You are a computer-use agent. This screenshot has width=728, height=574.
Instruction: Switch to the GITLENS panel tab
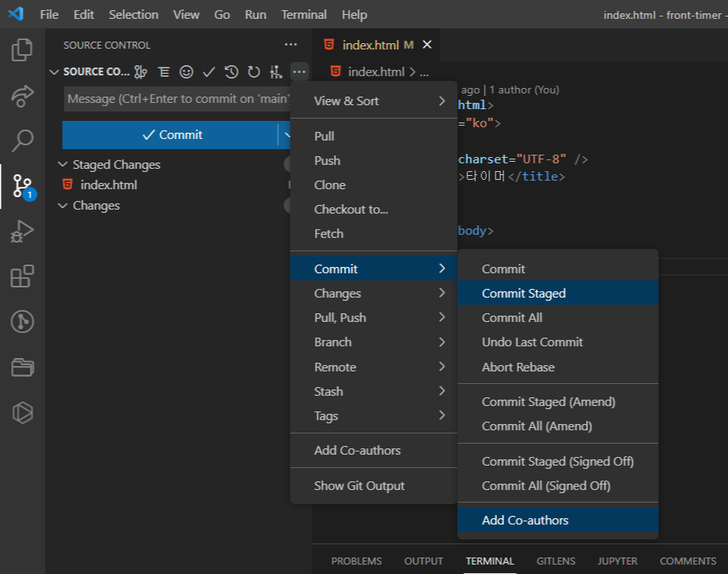pos(556,561)
